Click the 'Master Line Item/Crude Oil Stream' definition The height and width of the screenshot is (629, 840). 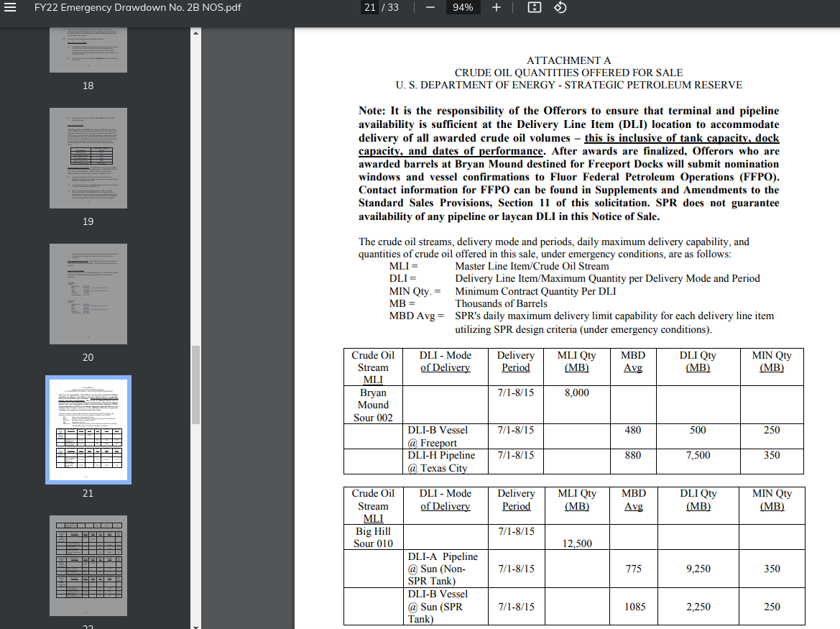[532, 266]
